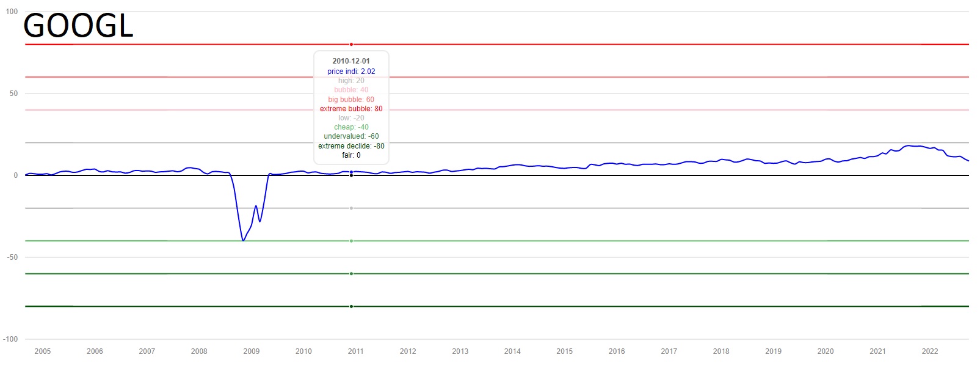
Task: Click the 2010 x-axis label
Action: click(303, 351)
